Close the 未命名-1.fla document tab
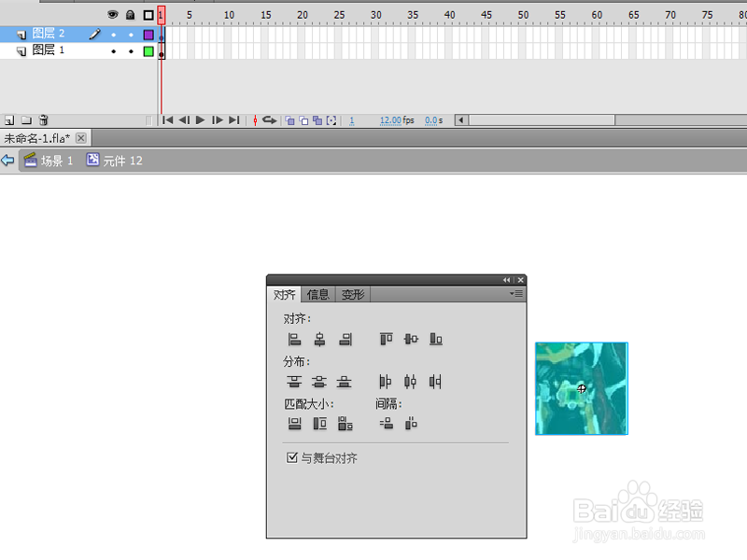Image resolution: width=747 pixels, height=560 pixels. [x=81, y=138]
